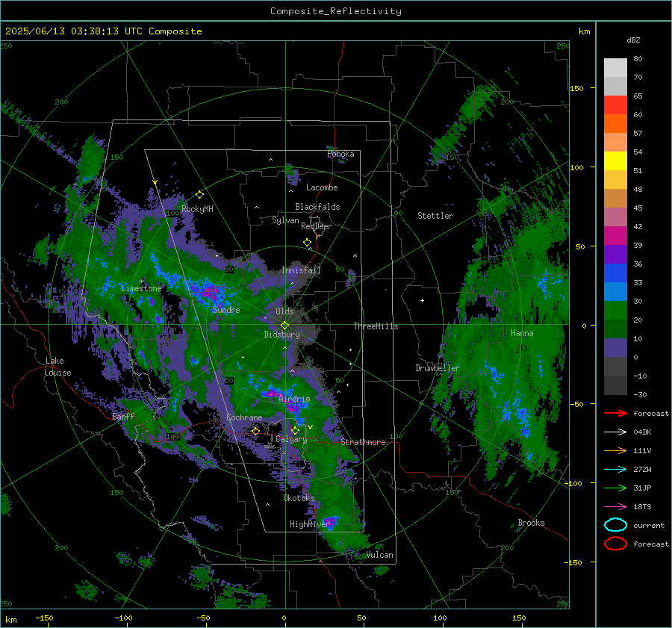Click the Ponoka label
This screenshot has width=672, height=628.
[340, 154]
